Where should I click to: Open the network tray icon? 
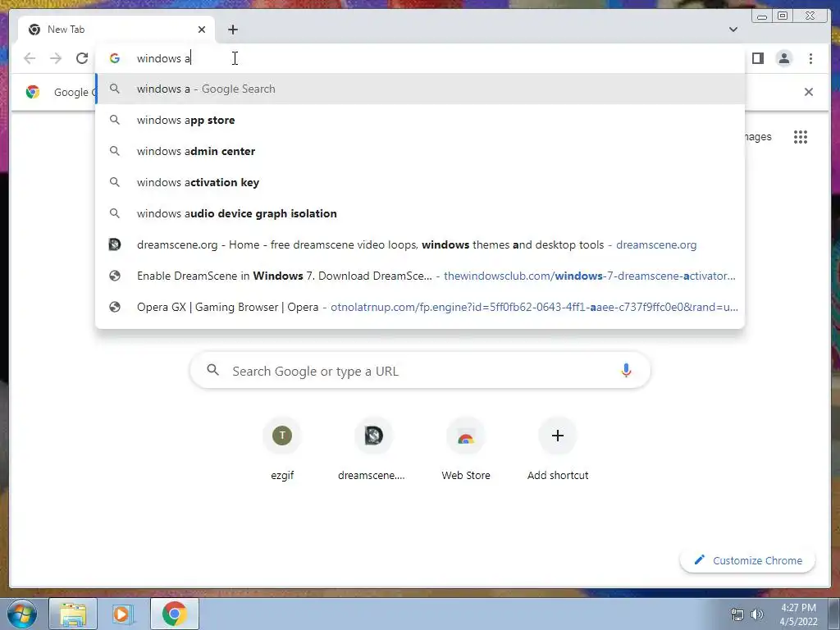[x=737, y=614]
